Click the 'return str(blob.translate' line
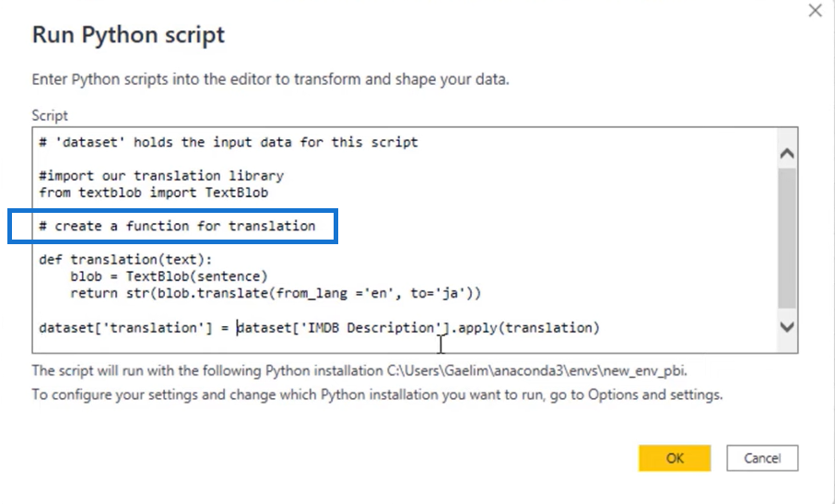 click(276, 293)
